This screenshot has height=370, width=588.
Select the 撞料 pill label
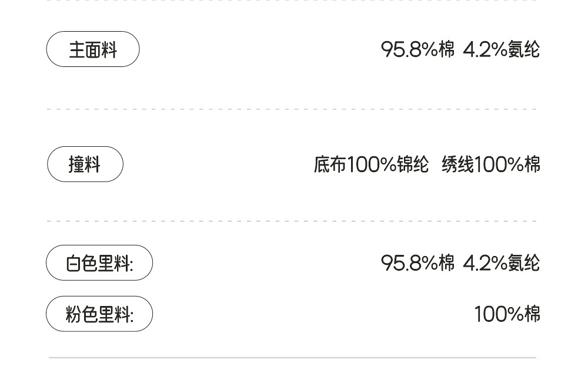[x=85, y=164]
